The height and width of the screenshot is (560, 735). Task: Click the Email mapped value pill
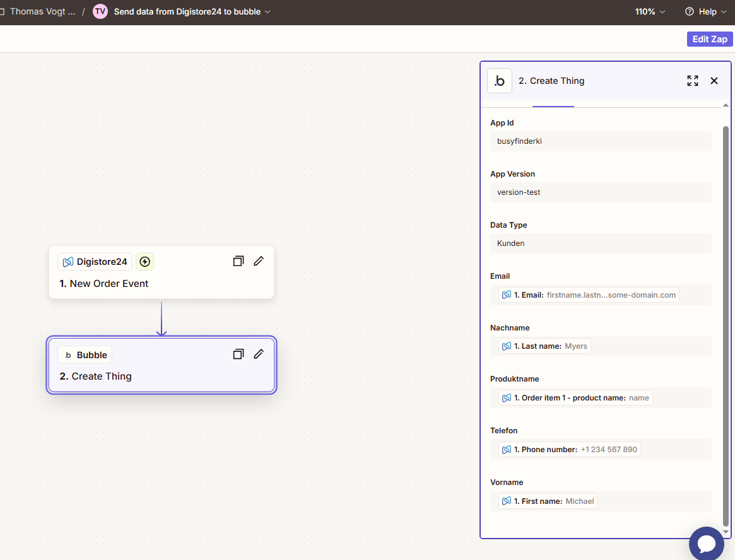589,295
